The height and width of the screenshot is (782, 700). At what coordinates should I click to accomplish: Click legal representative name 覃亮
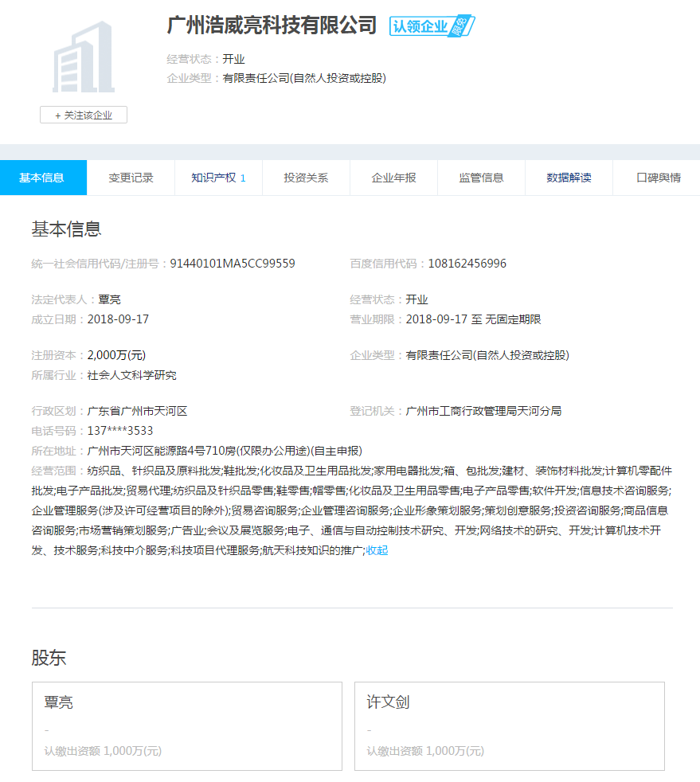(109, 299)
